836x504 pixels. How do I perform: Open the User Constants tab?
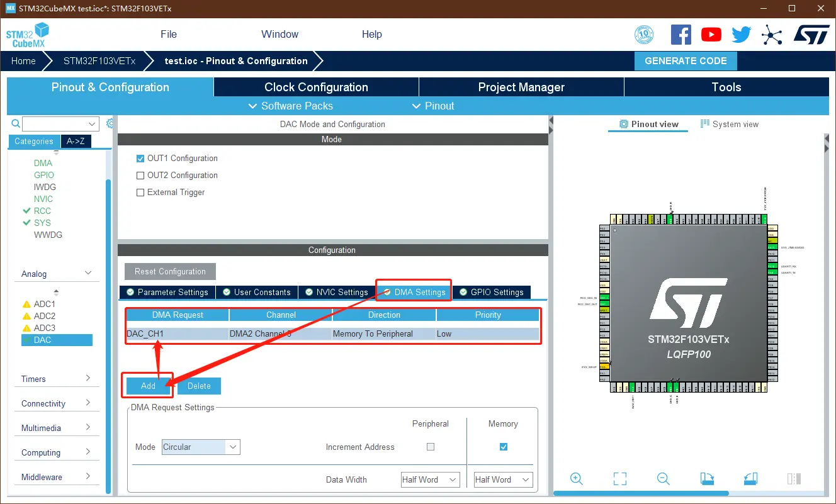(x=256, y=292)
